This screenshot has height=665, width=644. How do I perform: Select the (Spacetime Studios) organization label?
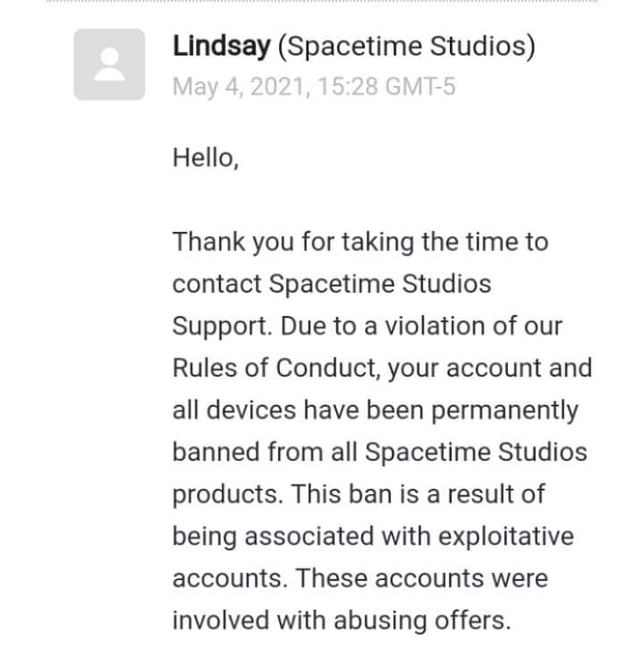(407, 47)
